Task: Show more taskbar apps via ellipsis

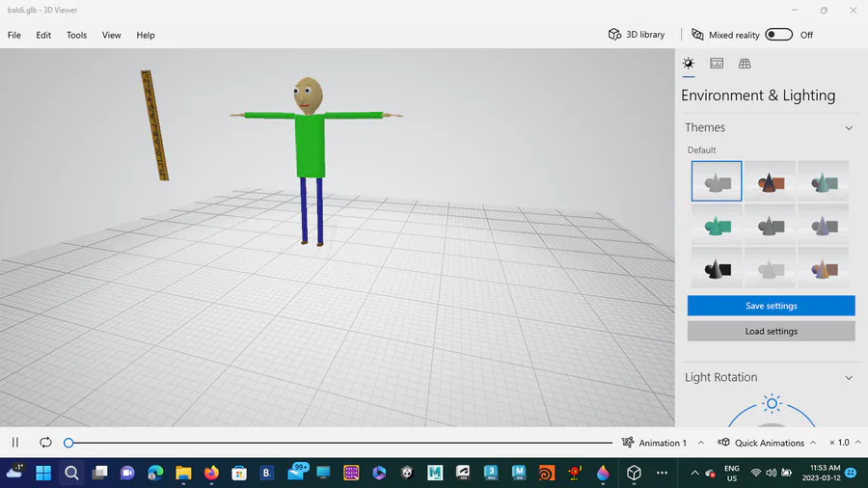Action: pos(662,473)
